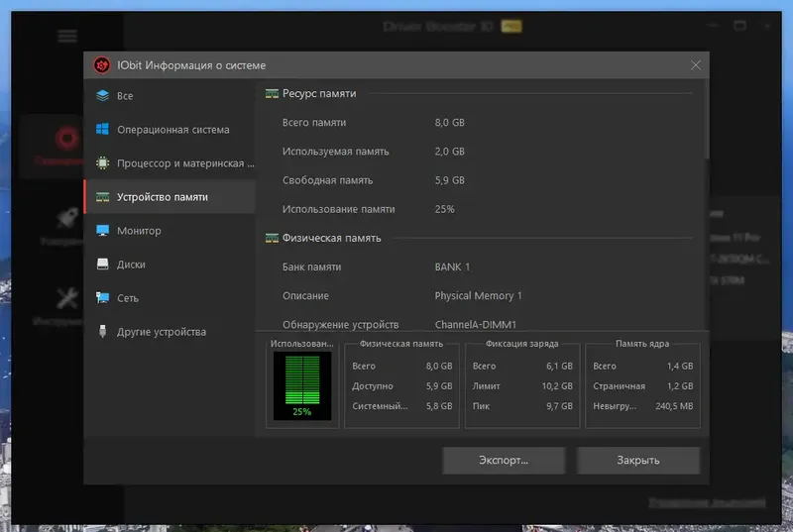The height and width of the screenshot is (532, 793).
Task: Click the Физическая память section heading
Action: click(x=331, y=238)
